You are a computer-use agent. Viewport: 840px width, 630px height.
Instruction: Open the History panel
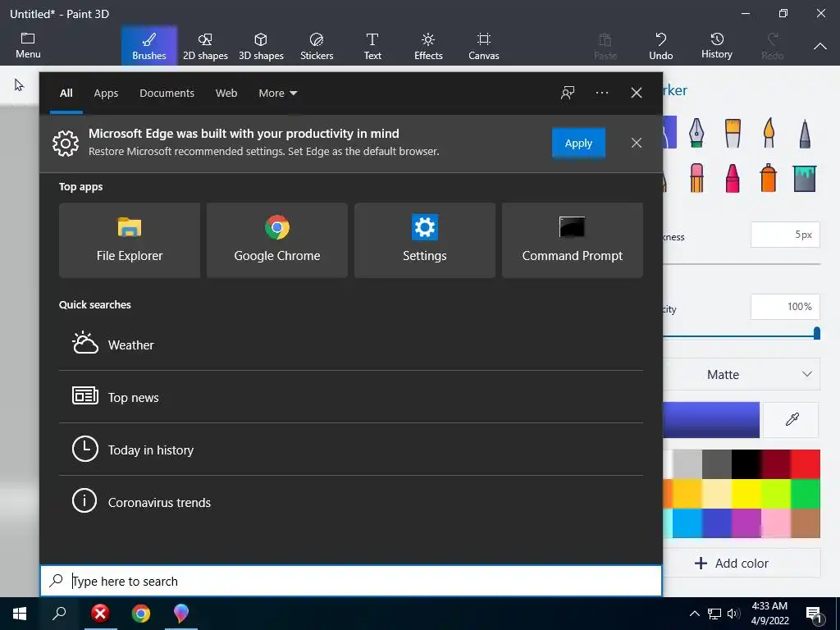(x=717, y=46)
